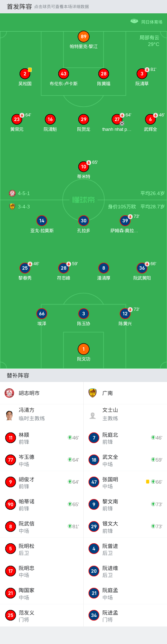Screen dimensions: 167x644
Task: Select player 66 埃泽
Action: tap(42, 314)
